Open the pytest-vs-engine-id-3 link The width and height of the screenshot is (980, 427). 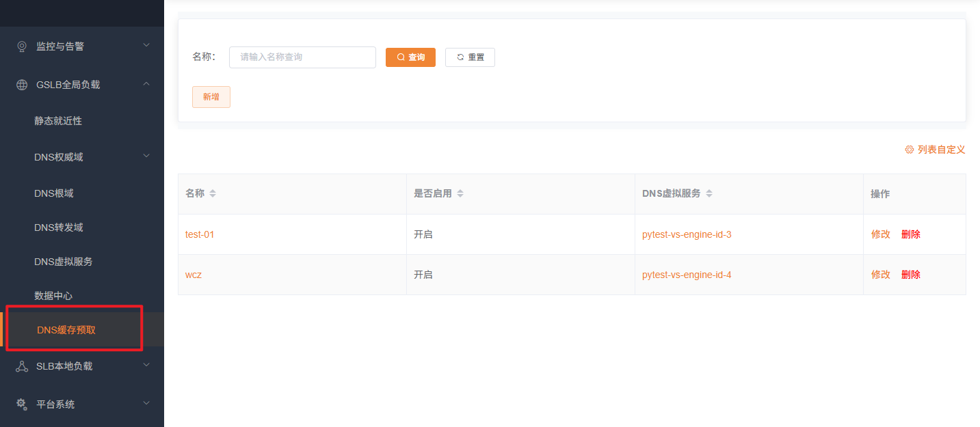(x=687, y=234)
